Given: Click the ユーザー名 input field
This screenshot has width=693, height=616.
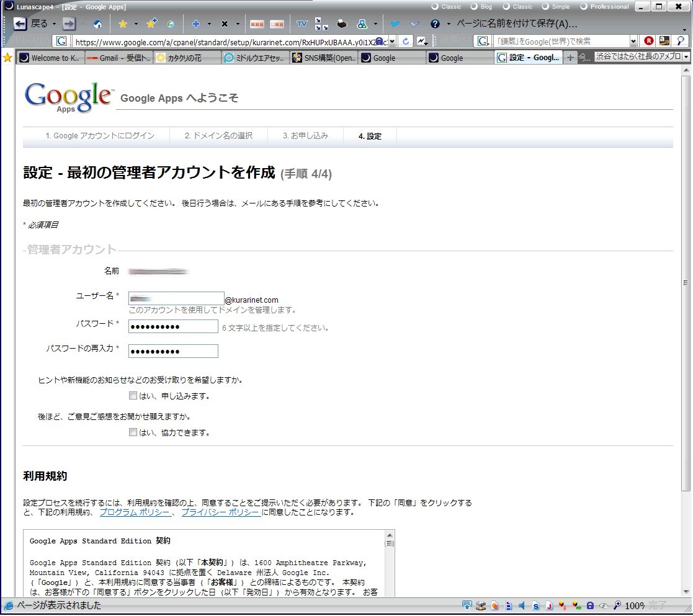Looking at the screenshot, I should 176,299.
